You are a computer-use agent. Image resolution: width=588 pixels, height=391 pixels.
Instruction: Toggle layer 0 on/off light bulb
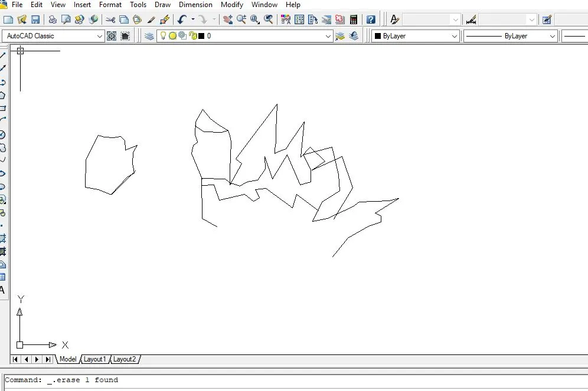coord(163,35)
